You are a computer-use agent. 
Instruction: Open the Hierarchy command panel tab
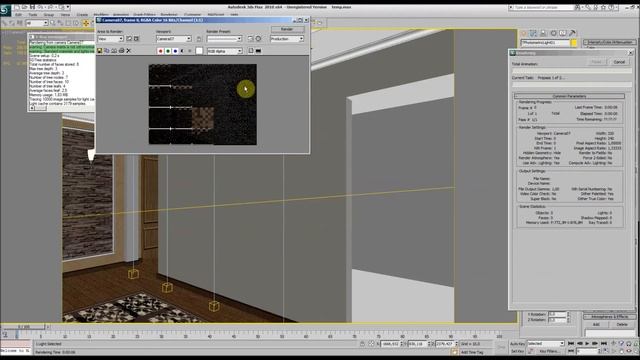(x=543, y=33)
